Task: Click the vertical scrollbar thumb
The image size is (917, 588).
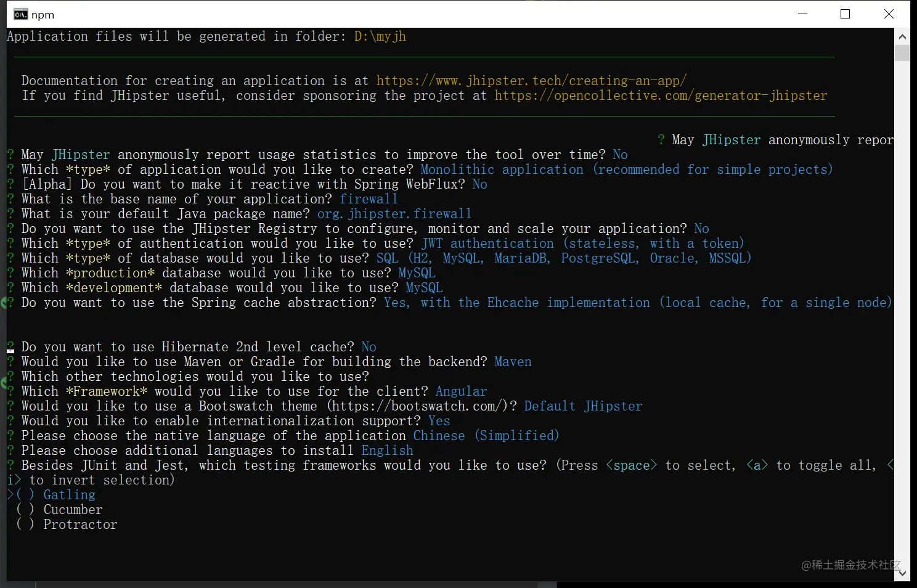Action: click(x=902, y=52)
